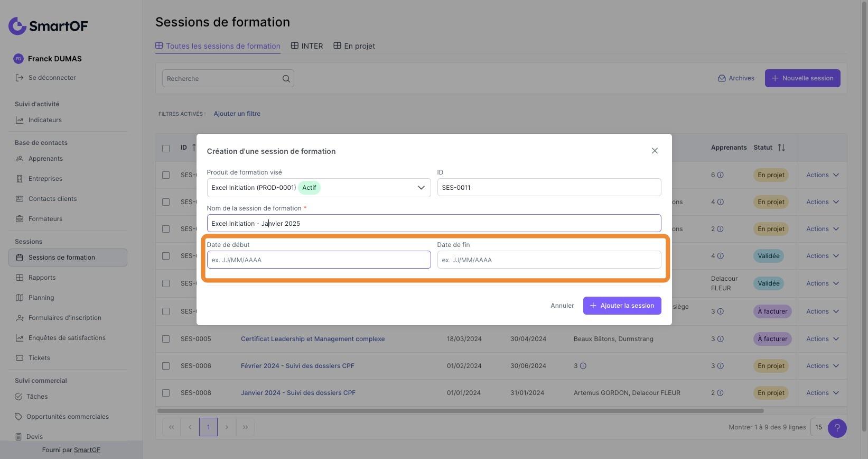Check the row checkbox for SES-0005
868x459 pixels.
(166, 339)
